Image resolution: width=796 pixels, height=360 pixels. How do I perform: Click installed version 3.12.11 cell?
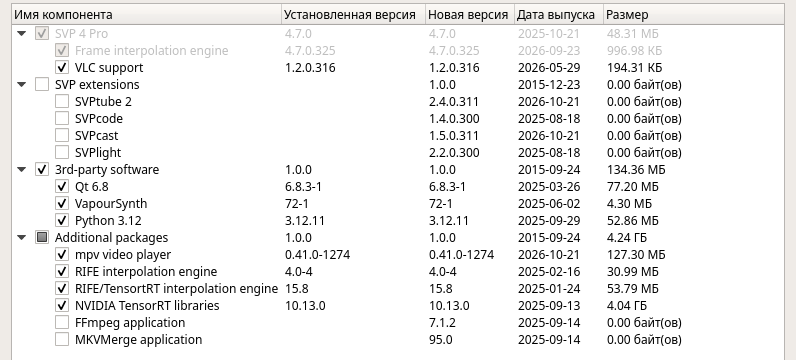click(x=305, y=220)
